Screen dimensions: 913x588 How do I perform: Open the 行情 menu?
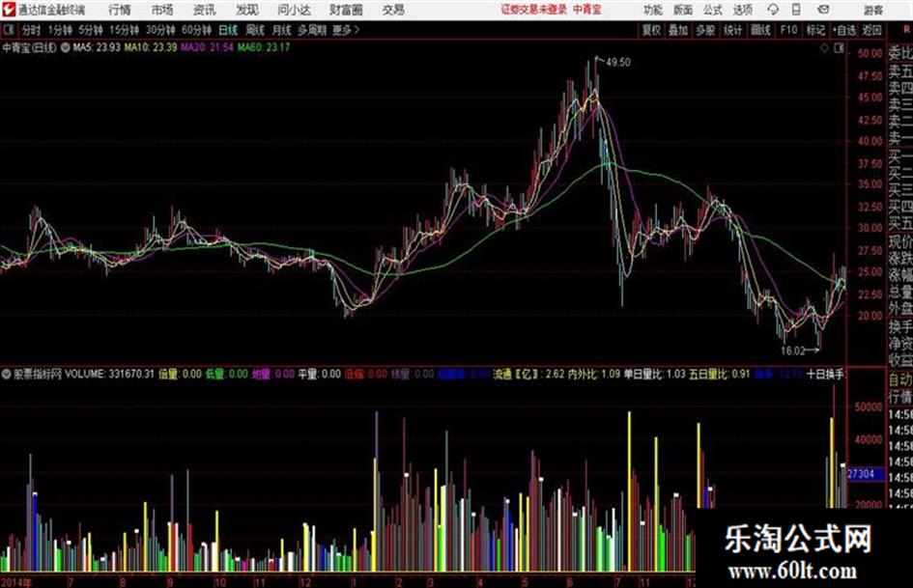pos(120,10)
